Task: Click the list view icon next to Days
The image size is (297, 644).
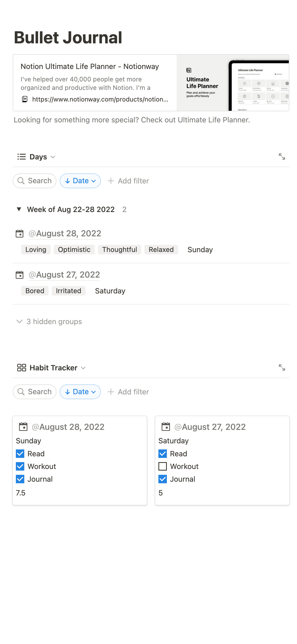Action: pyautogui.click(x=21, y=157)
